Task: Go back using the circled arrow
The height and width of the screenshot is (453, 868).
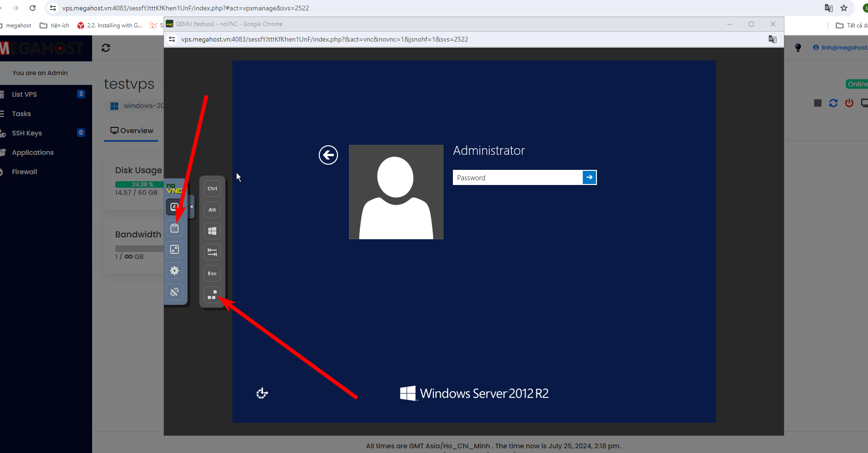Action: click(328, 155)
